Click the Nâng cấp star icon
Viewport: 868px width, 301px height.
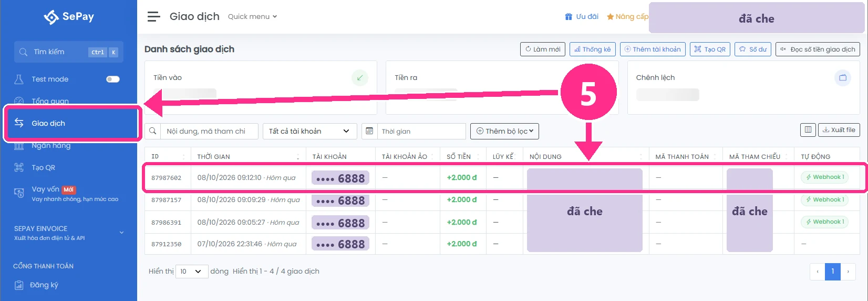tap(610, 17)
